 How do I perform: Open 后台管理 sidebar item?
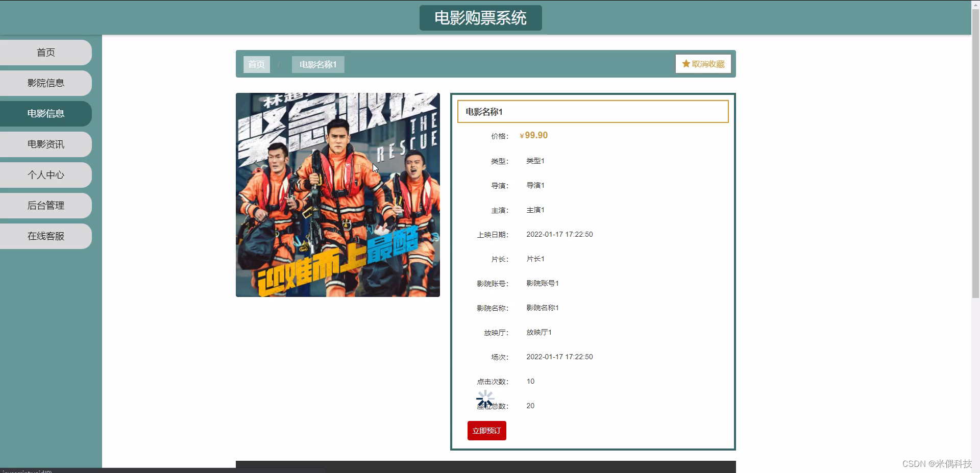[x=46, y=206]
